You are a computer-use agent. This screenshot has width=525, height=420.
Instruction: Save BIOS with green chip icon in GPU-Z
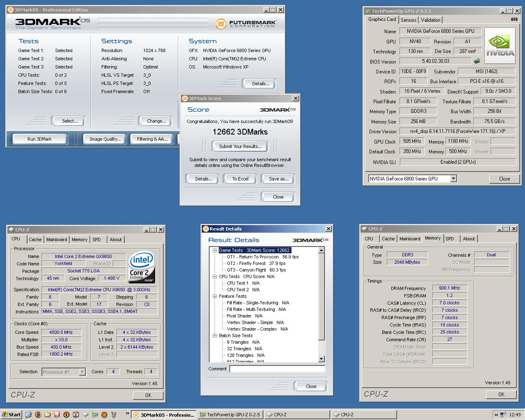477,61
